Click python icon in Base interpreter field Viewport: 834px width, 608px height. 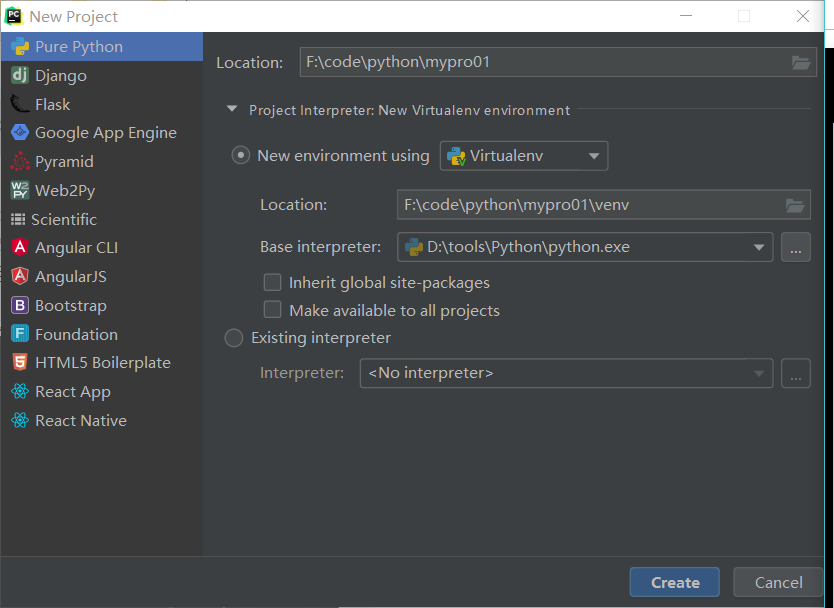point(414,247)
